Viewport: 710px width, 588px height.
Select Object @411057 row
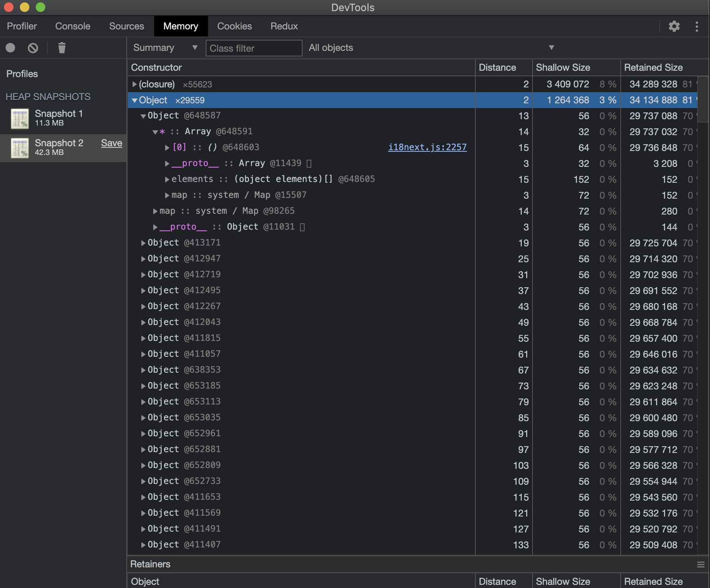tap(413, 354)
